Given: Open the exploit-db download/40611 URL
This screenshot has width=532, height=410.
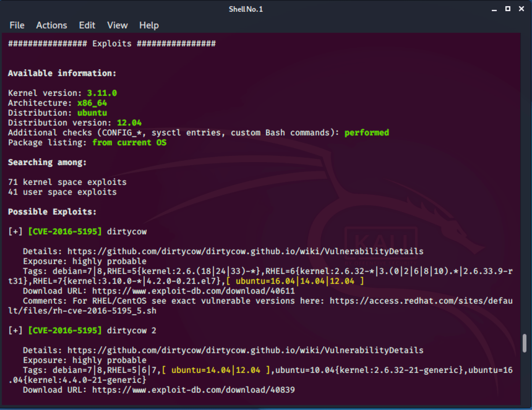Looking at the screenshot, I should coord(194,291).
